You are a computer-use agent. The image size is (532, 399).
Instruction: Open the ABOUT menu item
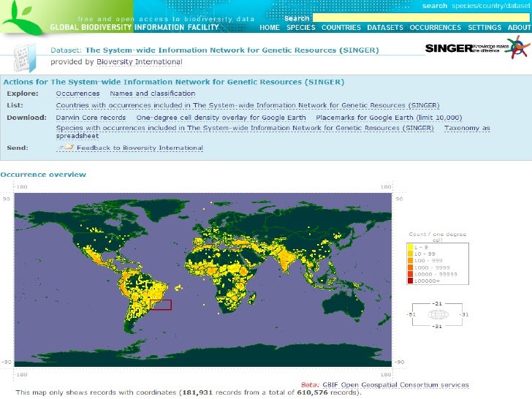(x=519, y=28)
